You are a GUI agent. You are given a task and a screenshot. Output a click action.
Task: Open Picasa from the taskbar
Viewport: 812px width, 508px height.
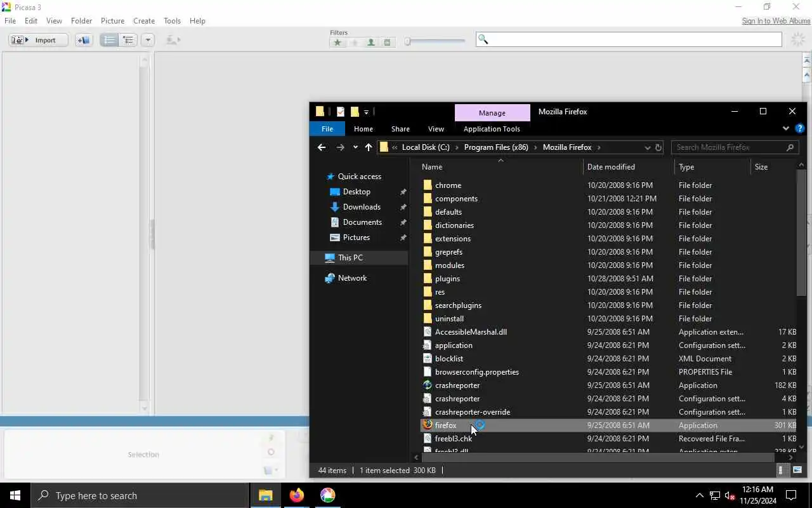tap(327, 495)
